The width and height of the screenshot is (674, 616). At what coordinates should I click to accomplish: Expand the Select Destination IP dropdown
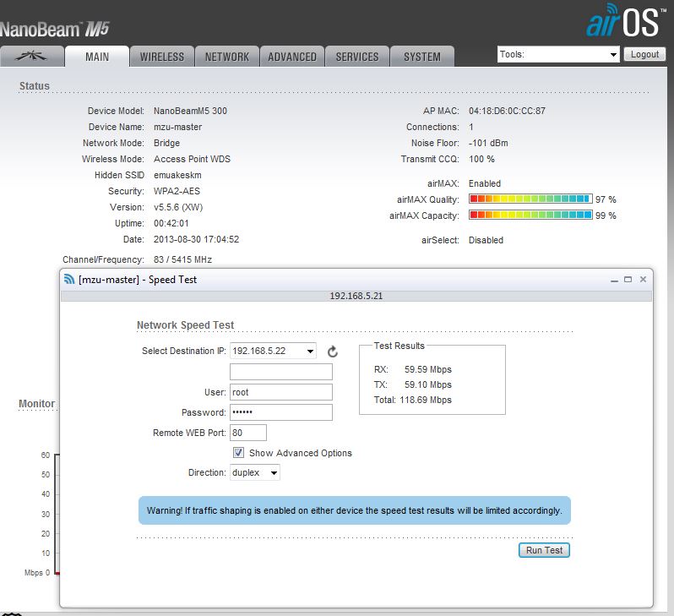click(272, 351)
